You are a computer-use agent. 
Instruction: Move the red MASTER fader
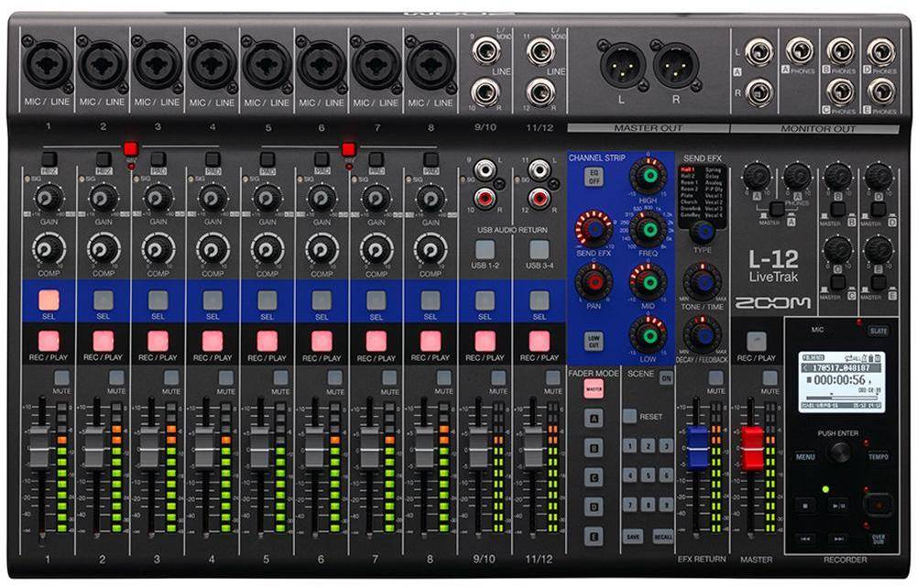pos(751,449)
